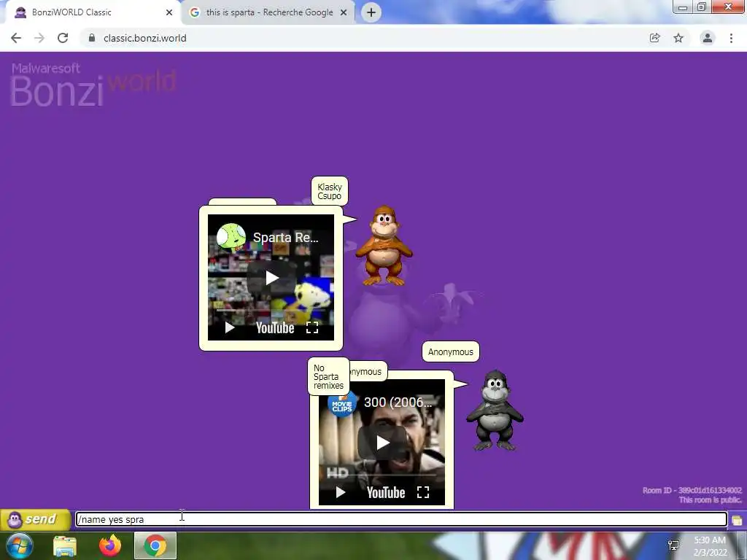Click the browser forward arrow
This screenshot has height=560, width=747.
[39, 38]
